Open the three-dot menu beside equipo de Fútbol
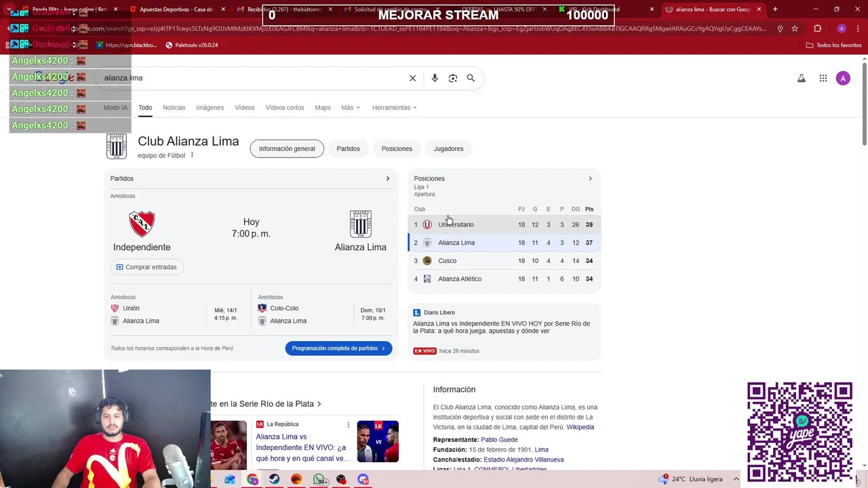The width and height of the screenshot is (868, 488). coord(192,155)
